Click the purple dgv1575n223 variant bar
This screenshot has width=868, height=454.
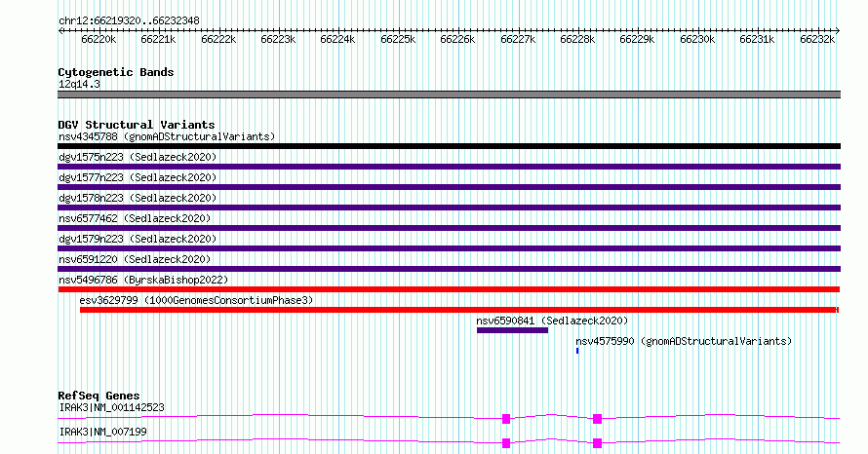pos(449,167)
